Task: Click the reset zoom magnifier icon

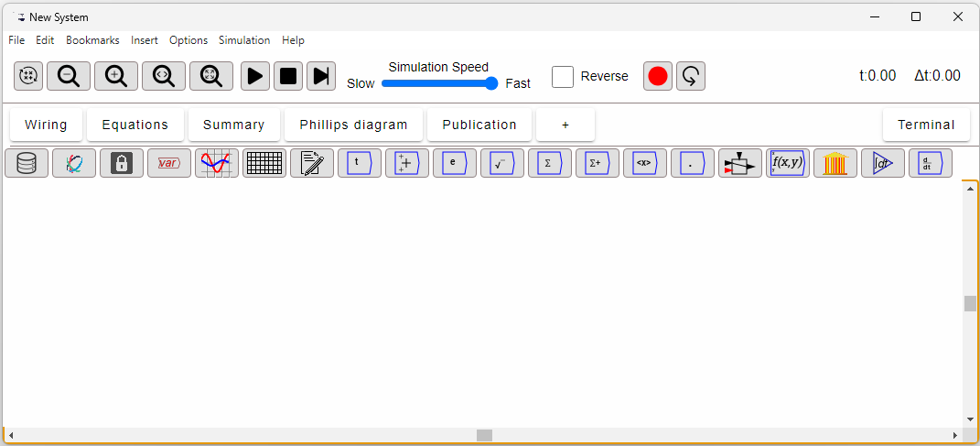Action: 164,76
